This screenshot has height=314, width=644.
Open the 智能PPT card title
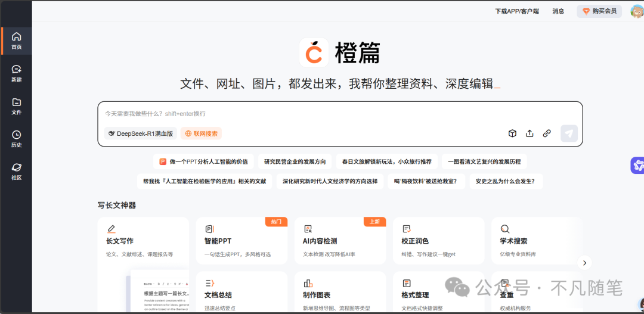pos(218,241)
